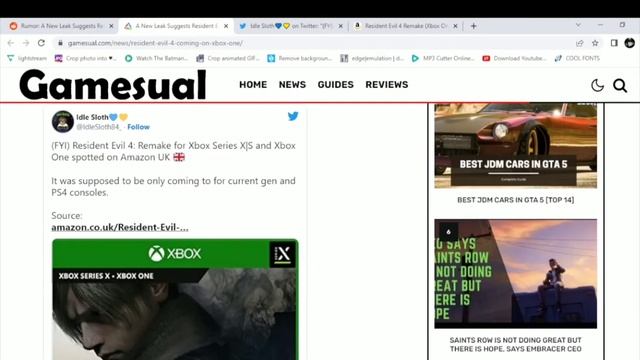640x360 pixels.
Task: Open the edgejemulation bookmark
Action: (372, 58)
